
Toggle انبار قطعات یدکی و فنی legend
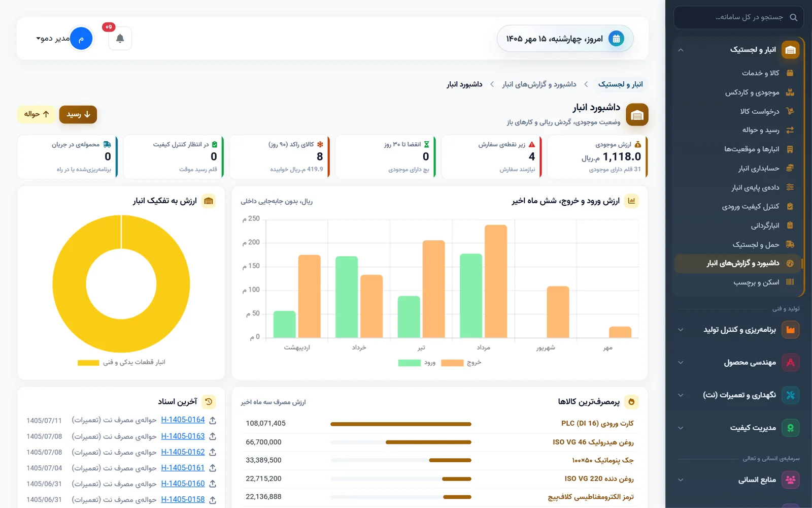[x=121, y=362]
